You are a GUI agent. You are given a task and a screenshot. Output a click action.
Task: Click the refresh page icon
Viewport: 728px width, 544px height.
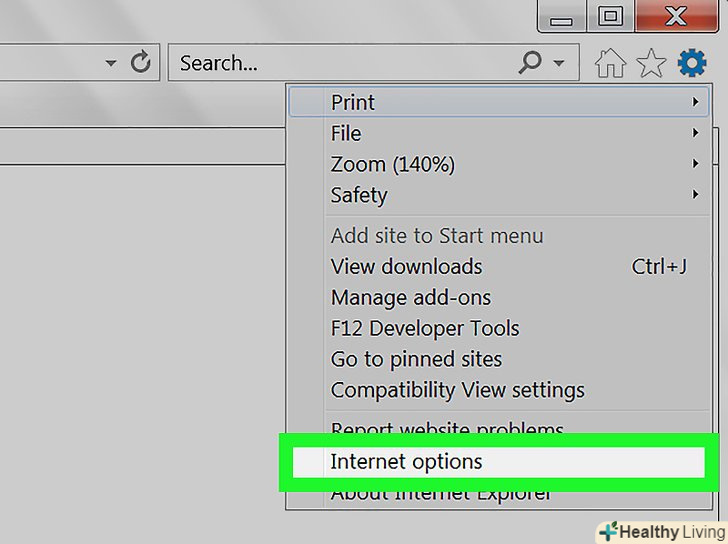click(140, 62)
